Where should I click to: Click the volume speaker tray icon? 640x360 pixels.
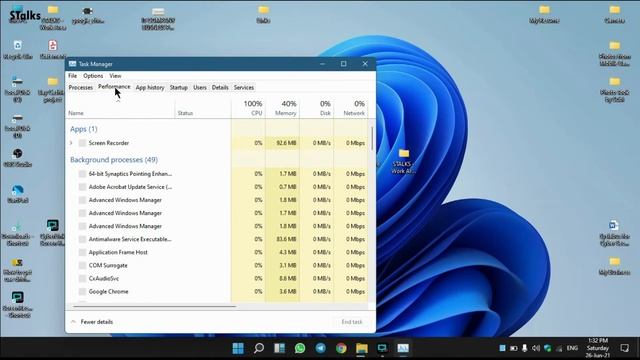536,348
